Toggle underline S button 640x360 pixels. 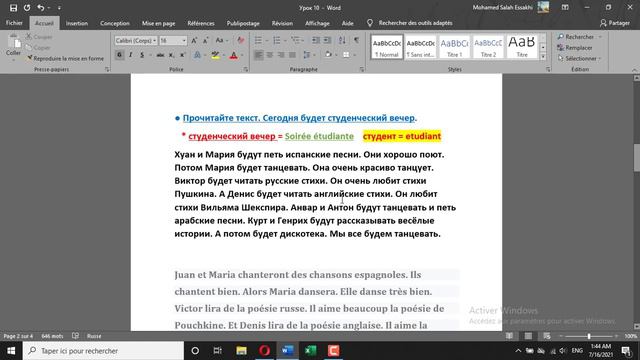(x=142, y=55)
